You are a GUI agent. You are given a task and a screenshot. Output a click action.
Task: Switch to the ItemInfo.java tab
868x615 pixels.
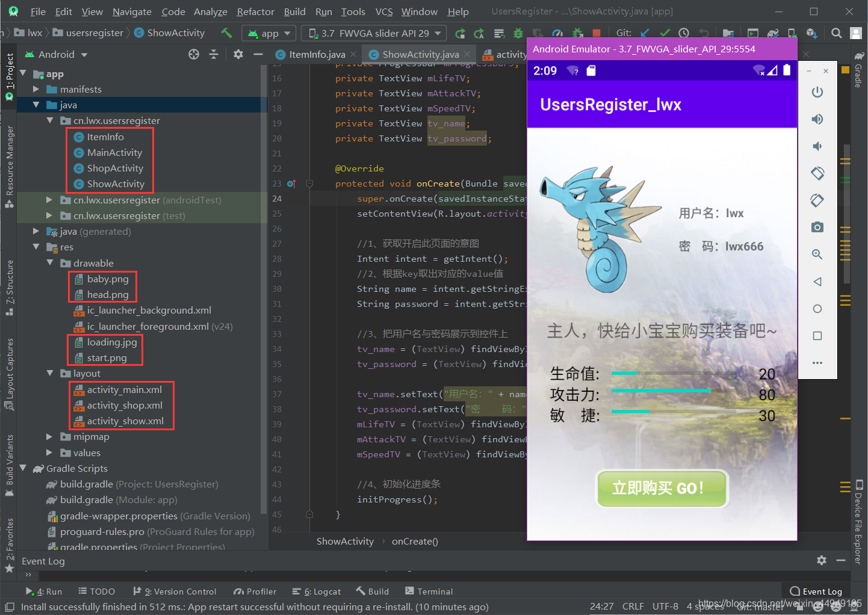point(317,55)
